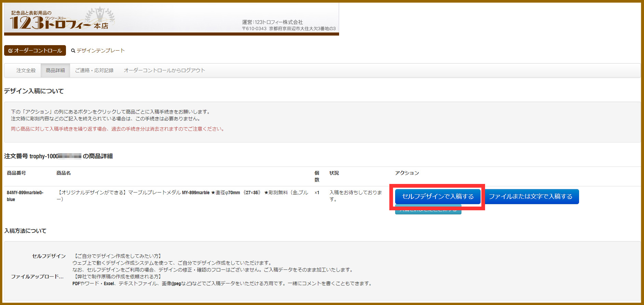Viewport: 644px width, 305px height.
Task: Click the 入稿方法について heading
Action: tap(25, 231)
